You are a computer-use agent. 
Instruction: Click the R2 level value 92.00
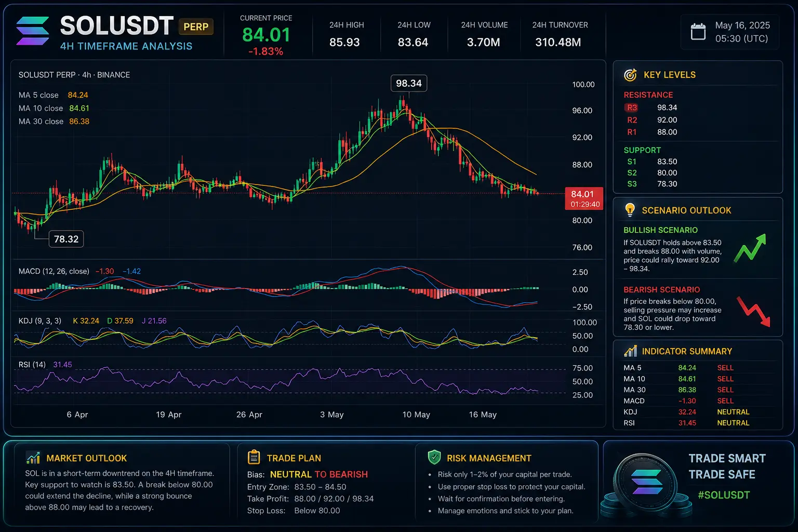[667, 120]
